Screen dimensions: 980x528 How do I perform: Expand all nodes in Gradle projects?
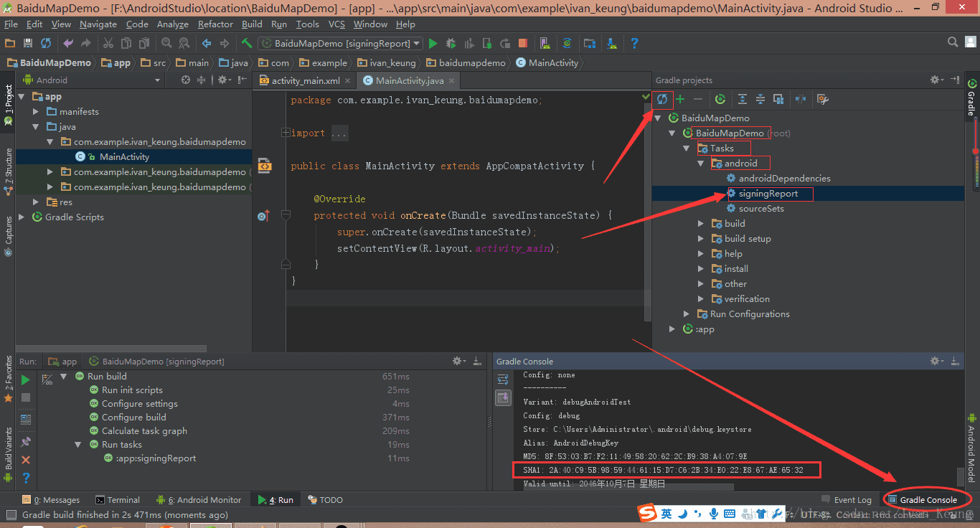(x=743, y=99)
